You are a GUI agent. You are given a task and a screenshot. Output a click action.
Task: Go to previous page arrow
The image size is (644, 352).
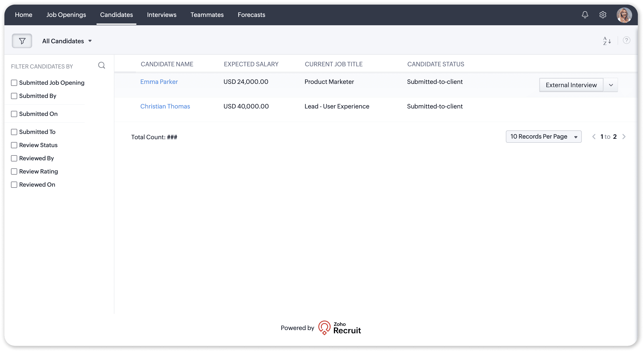pos(594,137)
